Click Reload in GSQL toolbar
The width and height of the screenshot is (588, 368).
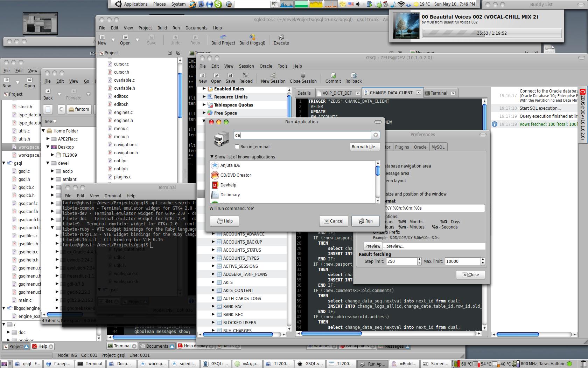tap(246, 78)
